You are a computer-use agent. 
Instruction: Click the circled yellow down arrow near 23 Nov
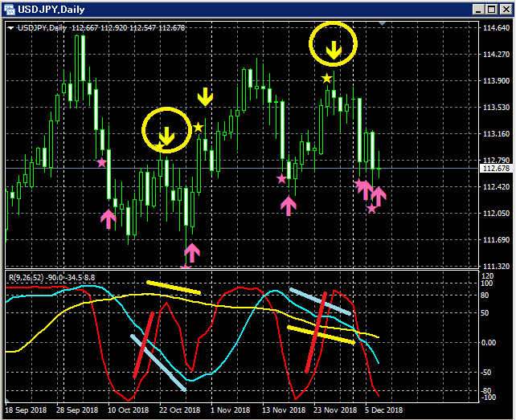(334, 50)
